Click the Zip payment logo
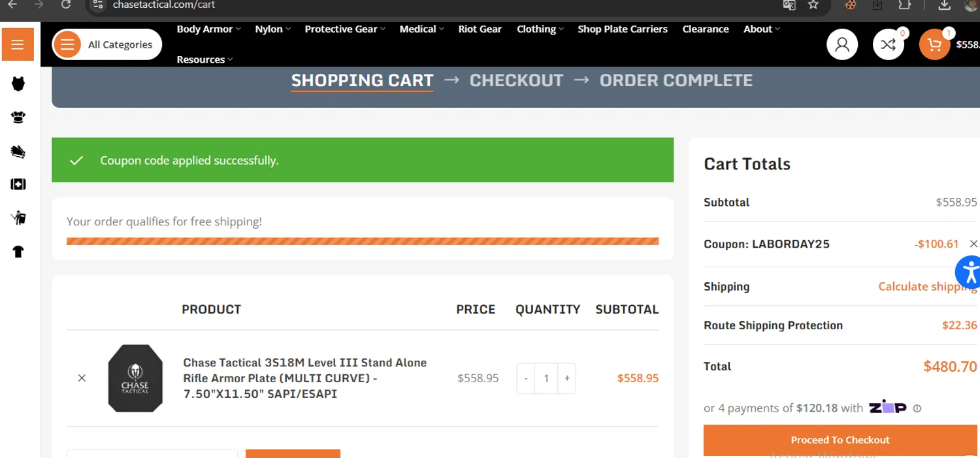The image size is (980, 458). coord(887,407)
